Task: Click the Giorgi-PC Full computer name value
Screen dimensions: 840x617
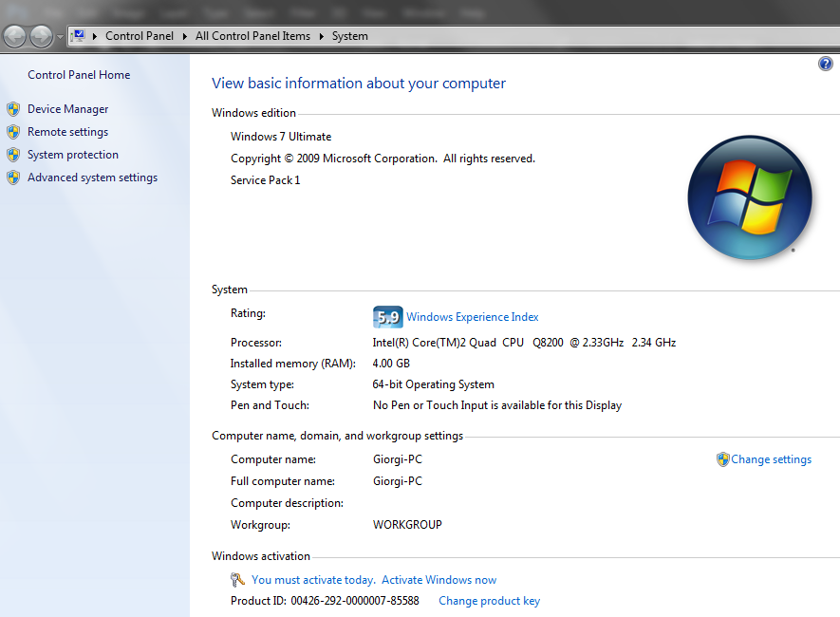Action: (398, 481)
